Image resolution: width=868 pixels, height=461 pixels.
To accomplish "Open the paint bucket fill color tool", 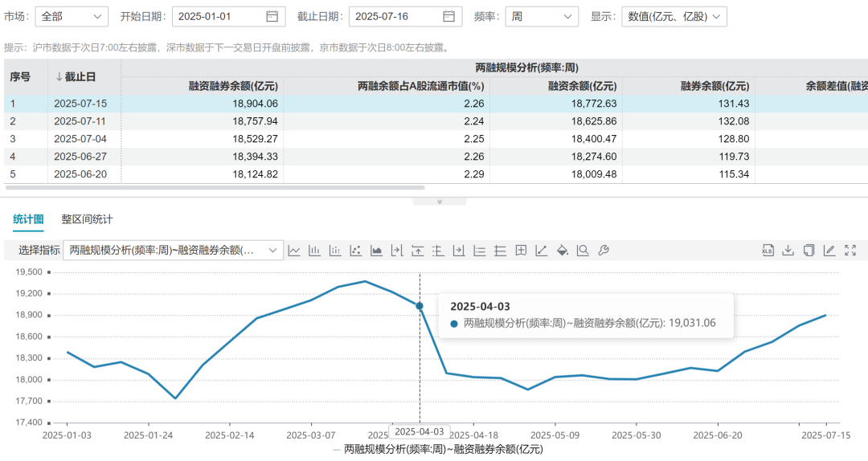I will click(x=562, y=251).
